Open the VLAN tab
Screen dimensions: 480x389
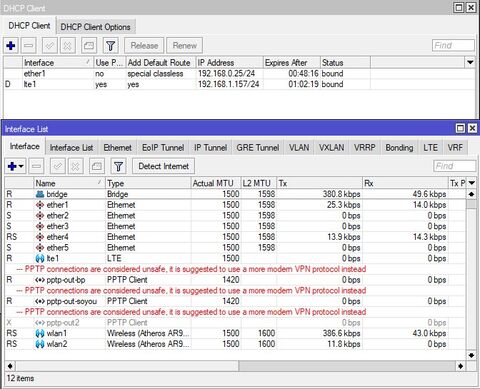pos(299,147)
